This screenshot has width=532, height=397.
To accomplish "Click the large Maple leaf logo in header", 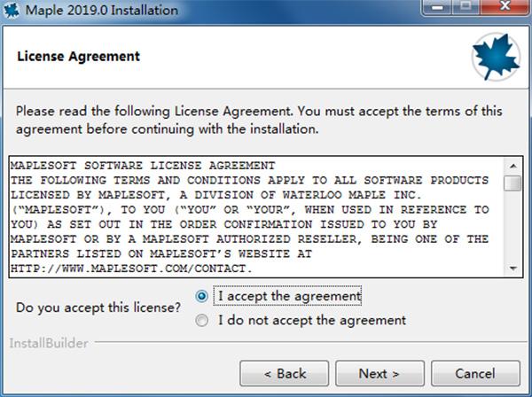I will pyautogui.click(x=496, y=57).
